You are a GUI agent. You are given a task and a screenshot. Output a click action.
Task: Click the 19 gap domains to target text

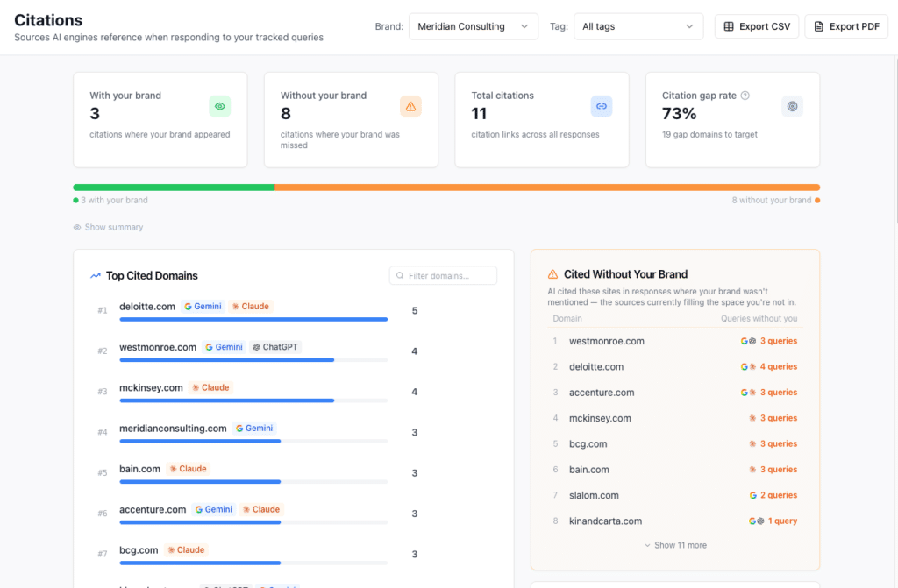pyautogui.click(x=709, y=135)
